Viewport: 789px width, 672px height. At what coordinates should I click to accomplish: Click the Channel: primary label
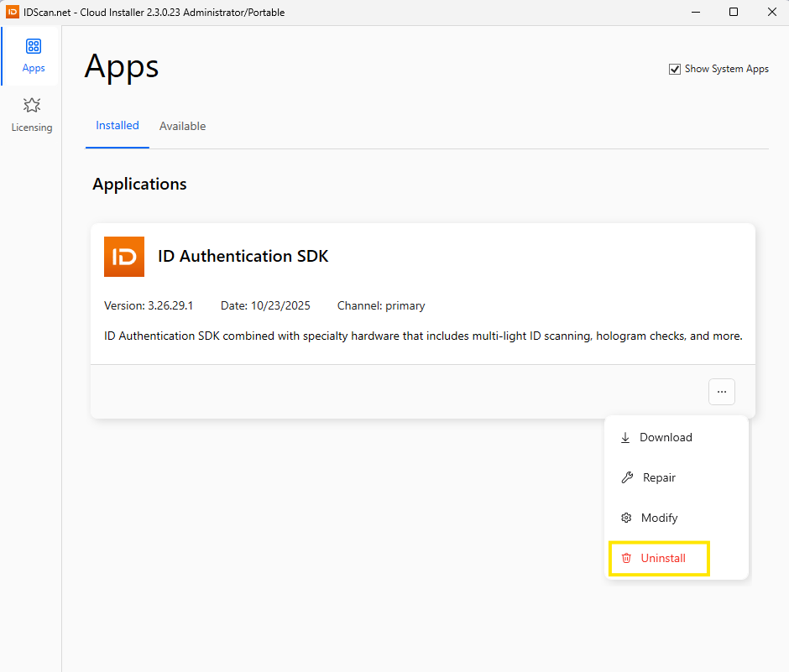[x=381, y=306]
